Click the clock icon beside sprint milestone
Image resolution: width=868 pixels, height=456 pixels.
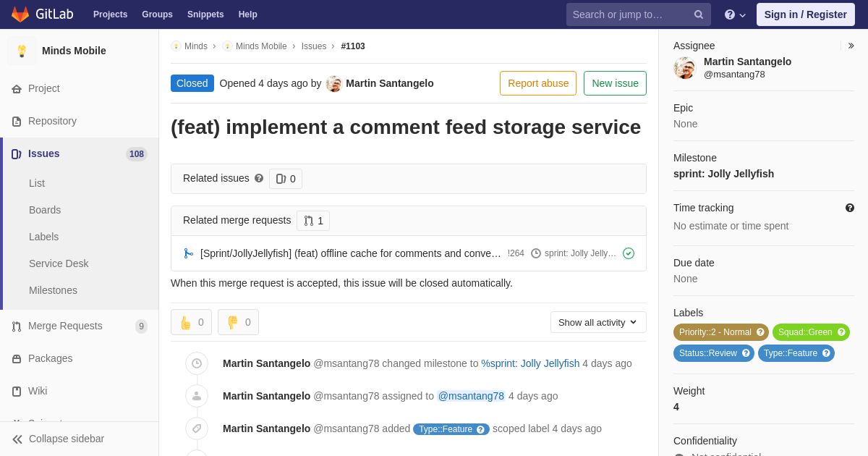pos(536,253)
